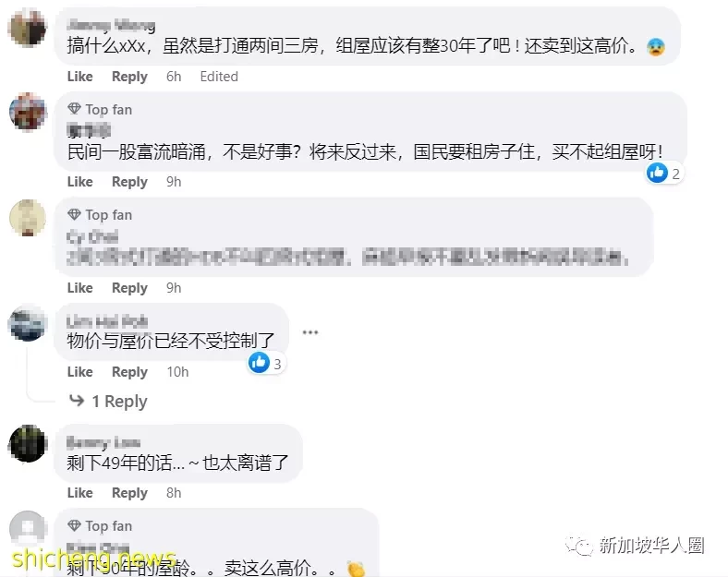Open the profile picture of the first commenter
This screenshot has width=728, height=577.
tap(28, 28)
